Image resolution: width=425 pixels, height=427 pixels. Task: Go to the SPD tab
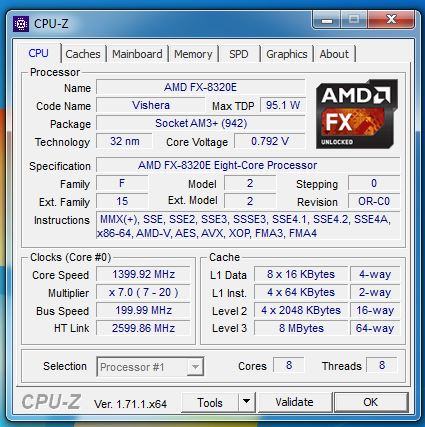pyautogui.click(x=239, y=54)
